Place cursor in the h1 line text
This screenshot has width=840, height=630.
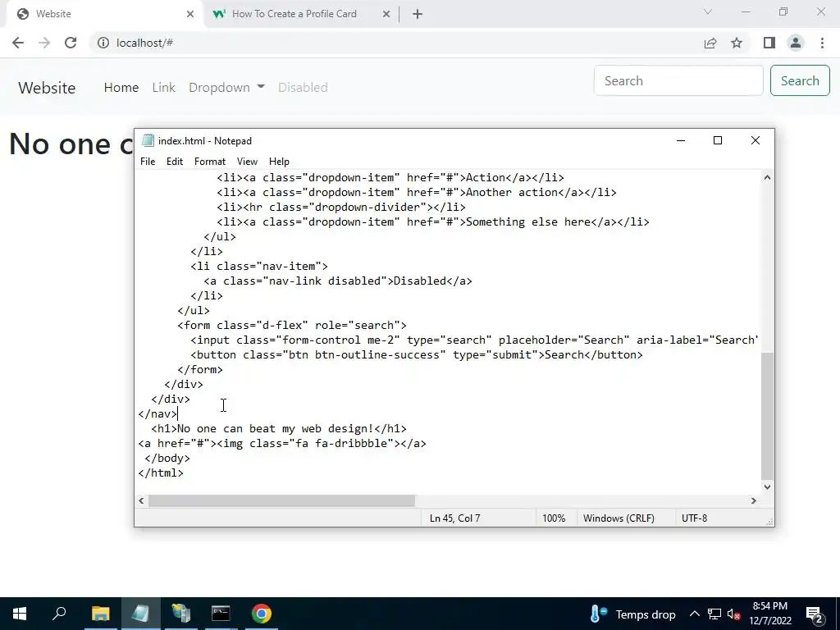279,428
